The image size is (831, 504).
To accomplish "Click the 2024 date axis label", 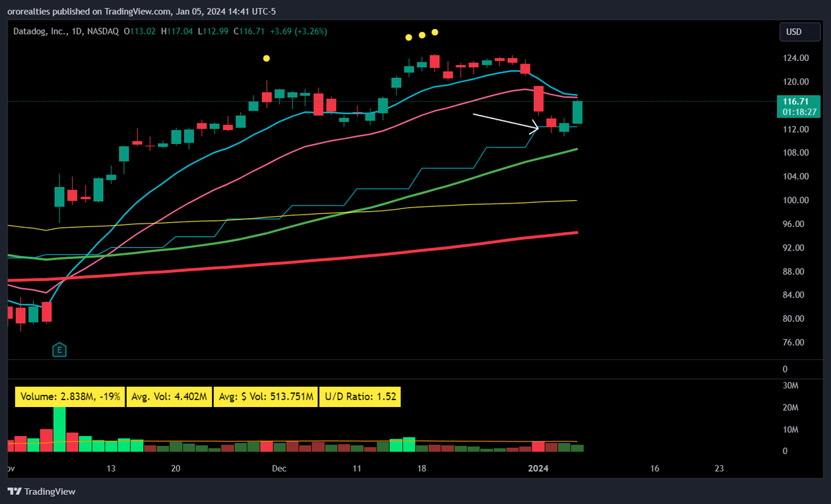I will point(538,469).
